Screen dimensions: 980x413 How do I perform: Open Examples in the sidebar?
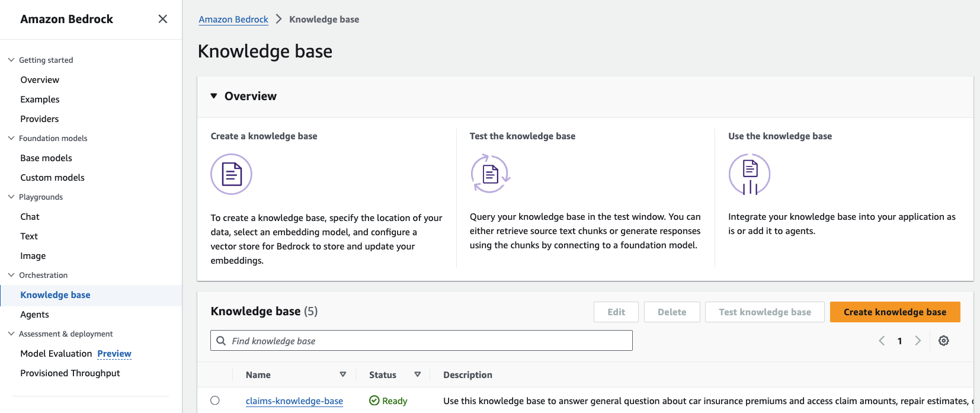40,99
